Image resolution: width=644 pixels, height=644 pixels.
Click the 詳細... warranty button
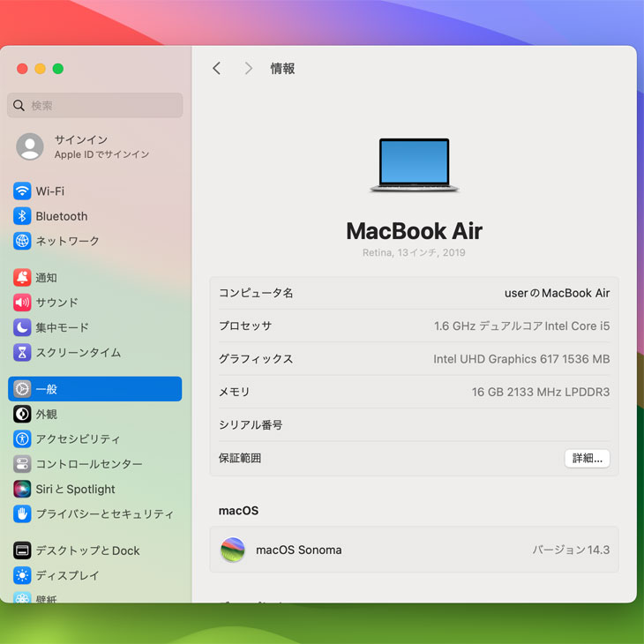point(587,459)
